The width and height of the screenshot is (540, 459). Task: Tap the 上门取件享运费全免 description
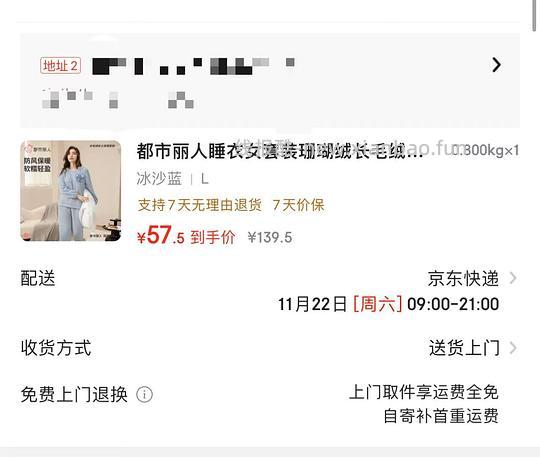pyautogui.click(x=424, y=392)
